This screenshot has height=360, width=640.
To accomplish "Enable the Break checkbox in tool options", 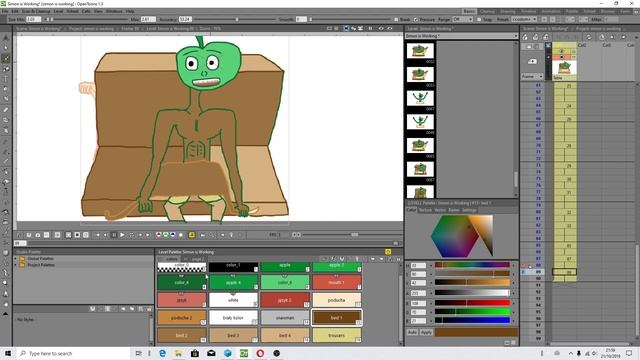I will 396,20.
